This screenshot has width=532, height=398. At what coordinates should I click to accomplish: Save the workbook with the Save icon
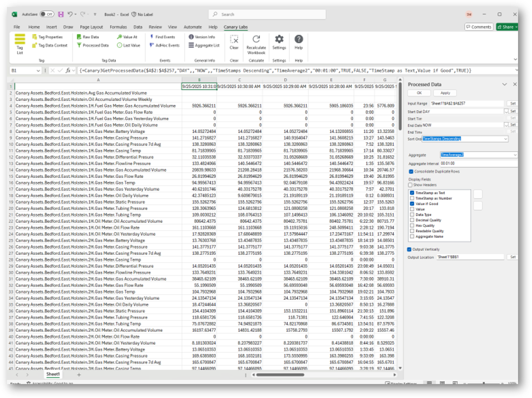click(61, 14)
